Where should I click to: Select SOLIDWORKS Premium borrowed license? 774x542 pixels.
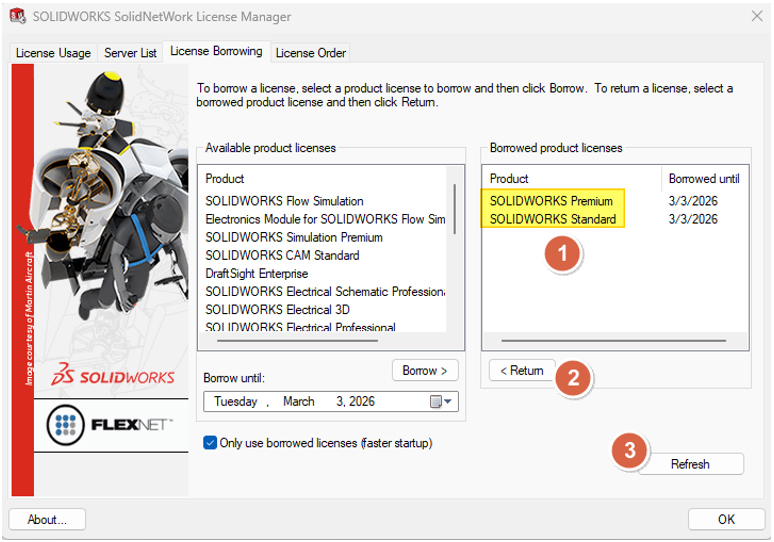[x=551, y=201]
